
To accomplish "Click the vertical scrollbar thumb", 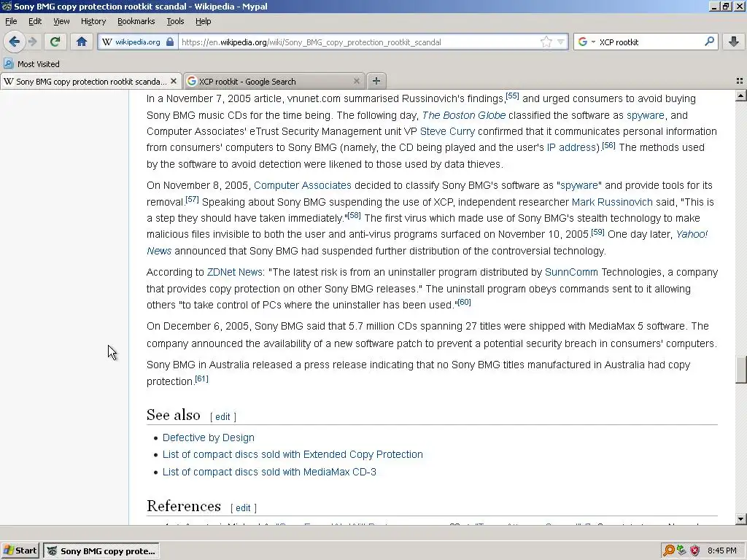I will (x=741, y=370).
